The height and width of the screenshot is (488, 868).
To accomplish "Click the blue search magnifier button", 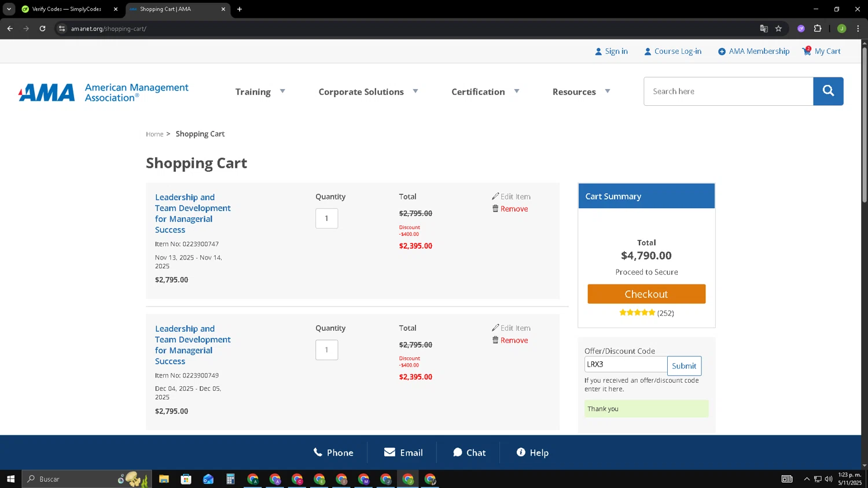I will pos(828,91).
